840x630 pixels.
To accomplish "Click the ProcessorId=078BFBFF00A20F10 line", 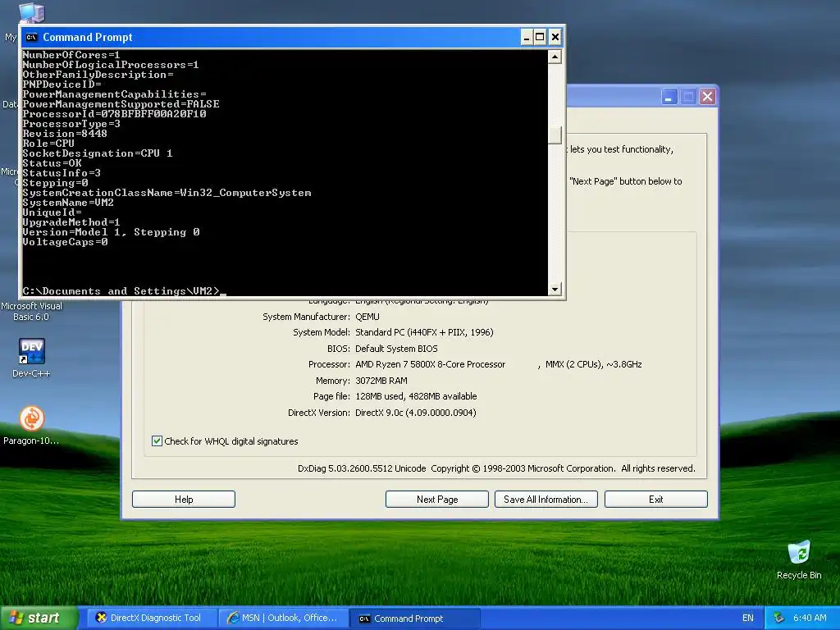I will coord(114,113).
